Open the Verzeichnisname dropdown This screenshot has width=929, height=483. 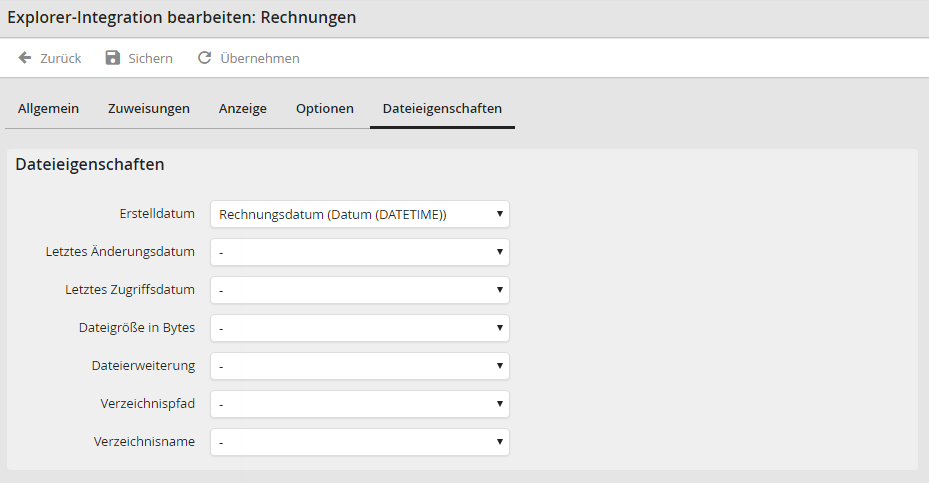359,442
